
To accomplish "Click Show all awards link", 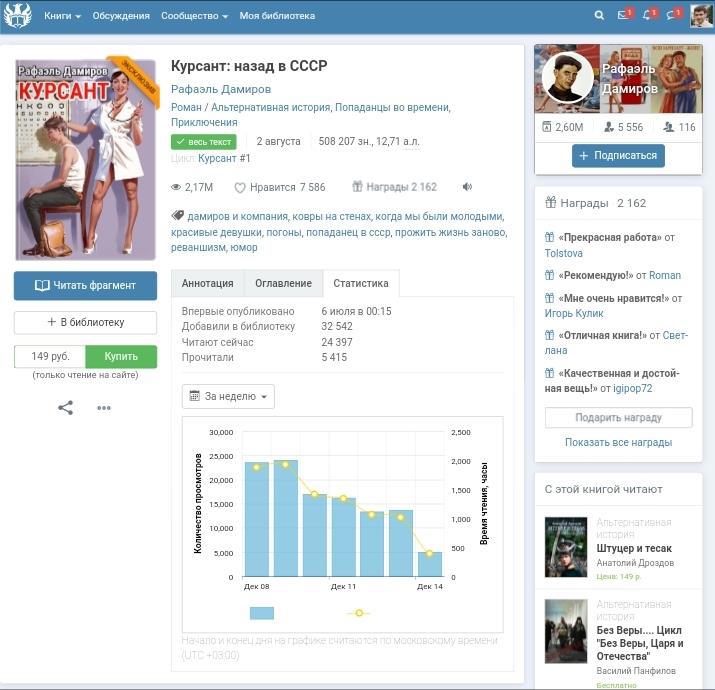I will (618, 442).
